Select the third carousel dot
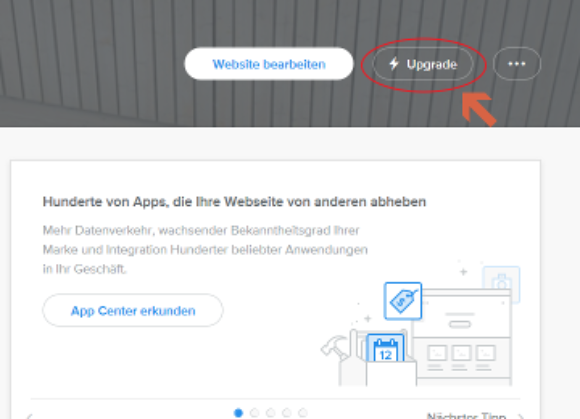 click(x=271, y=413)
